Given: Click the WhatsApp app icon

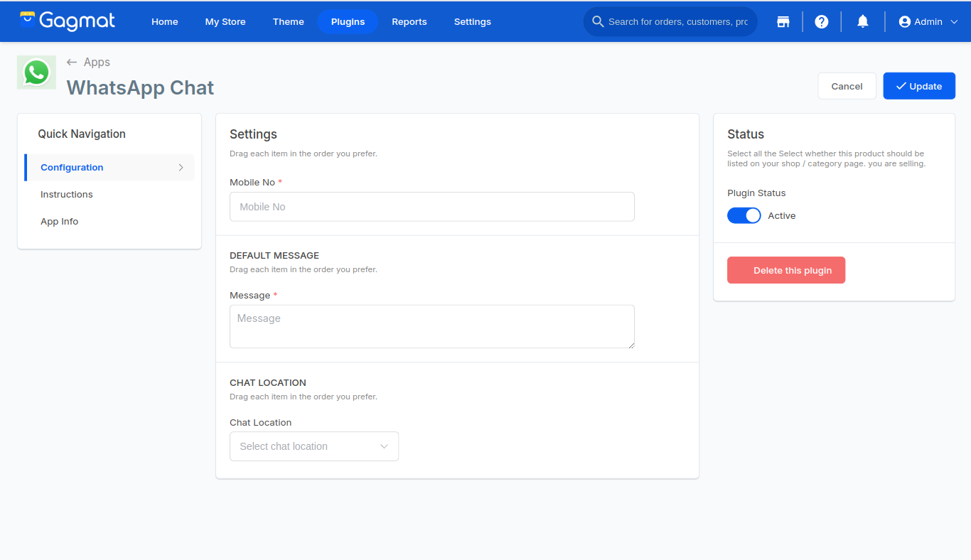Looking at the screenshot, I should pyautogui.click(x=36, y=72).
